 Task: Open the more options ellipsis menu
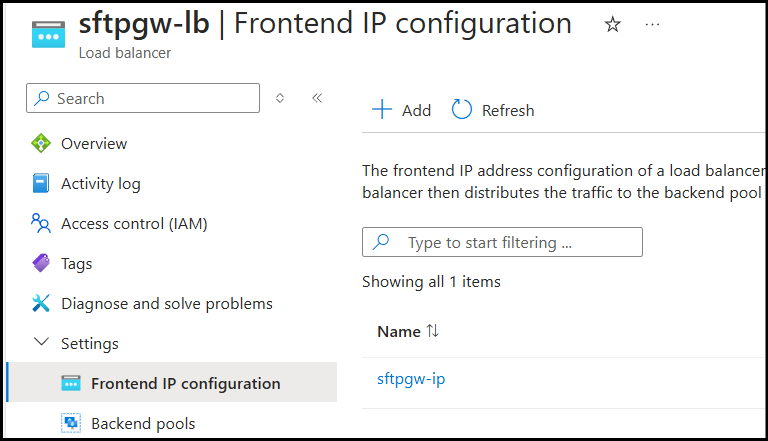652,25
